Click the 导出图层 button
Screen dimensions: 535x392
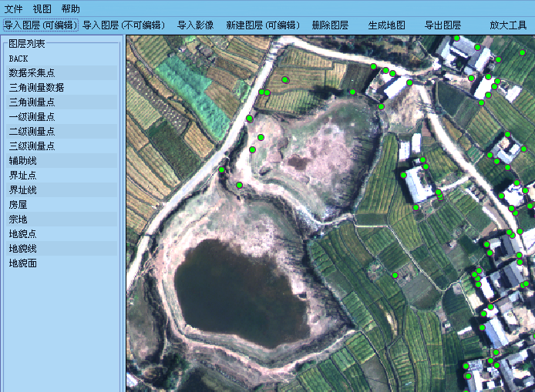[442, 25]
